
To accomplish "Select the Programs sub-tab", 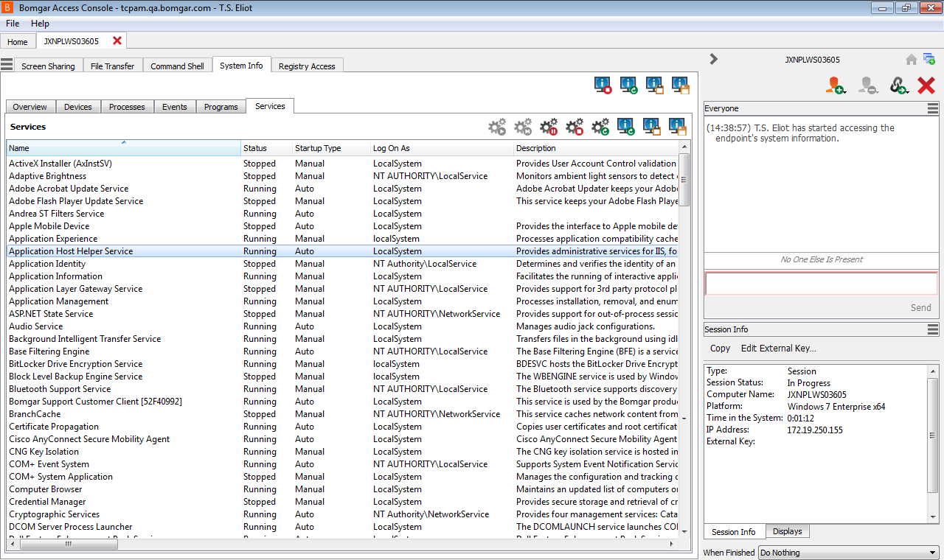I will [221, 107].
